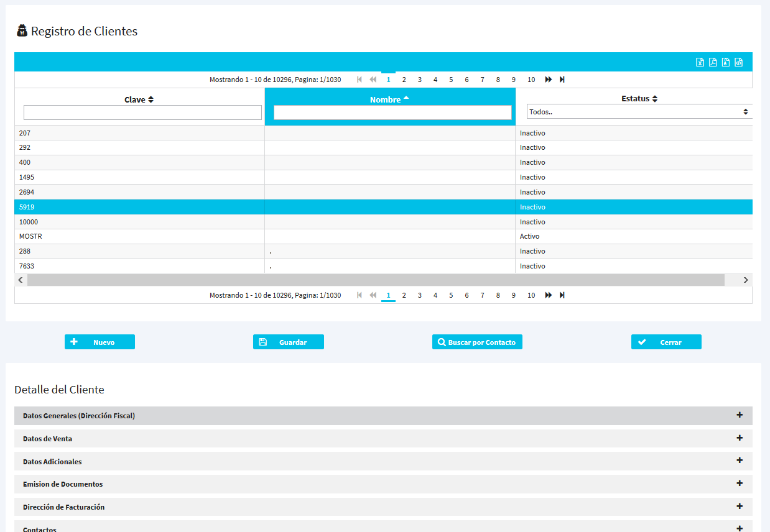The image size is (770, 532).
Task: Open page 5 in top paginator
Action: coord(451,80)
